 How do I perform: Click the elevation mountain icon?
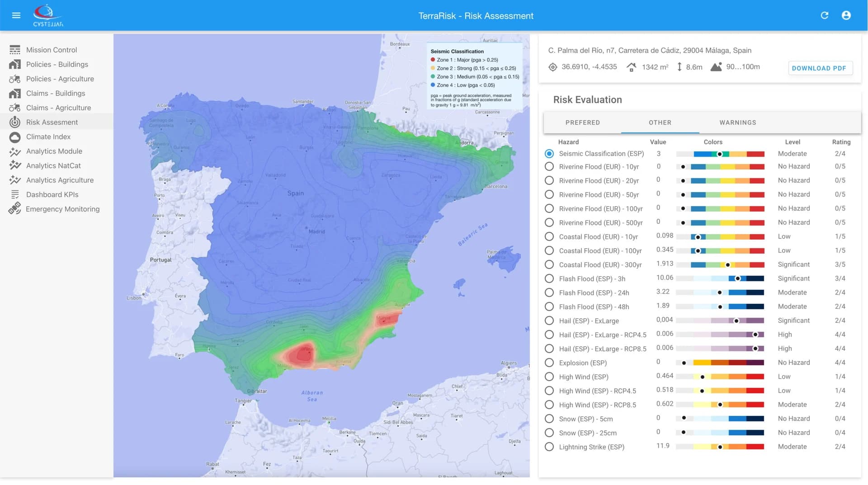click(716, 67)
